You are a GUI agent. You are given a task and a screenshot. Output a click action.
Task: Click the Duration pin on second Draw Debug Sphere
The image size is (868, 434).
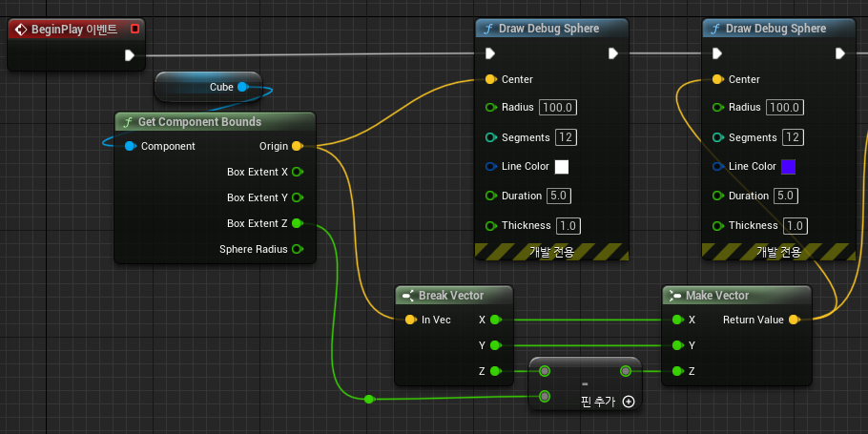[x=717, y=196]
